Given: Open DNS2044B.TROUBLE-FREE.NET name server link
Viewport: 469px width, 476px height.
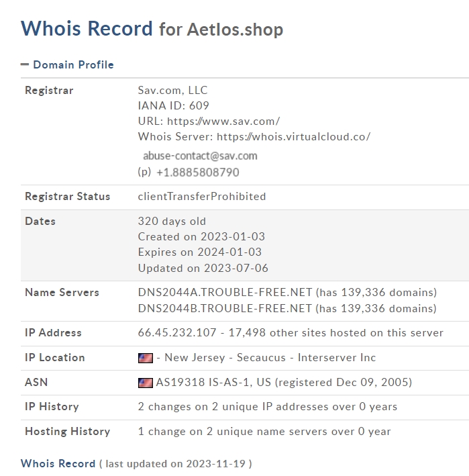Looking at the screenshot, I should 225,308.
